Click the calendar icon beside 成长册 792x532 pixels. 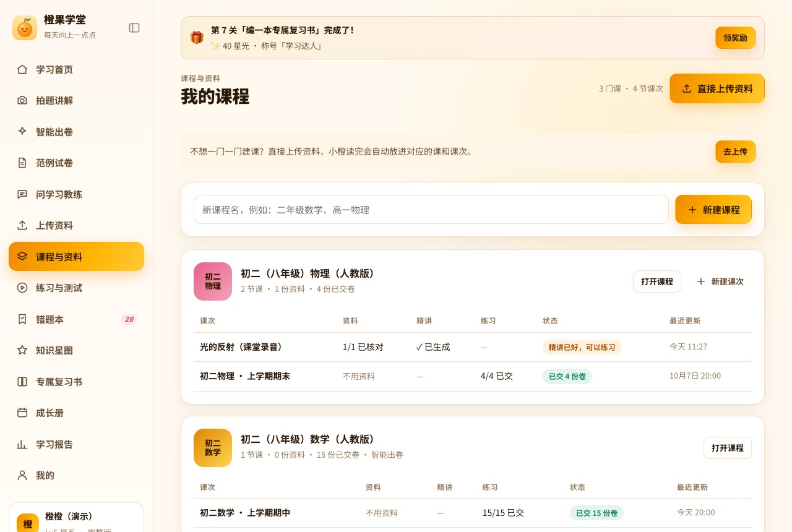point(22,413)
